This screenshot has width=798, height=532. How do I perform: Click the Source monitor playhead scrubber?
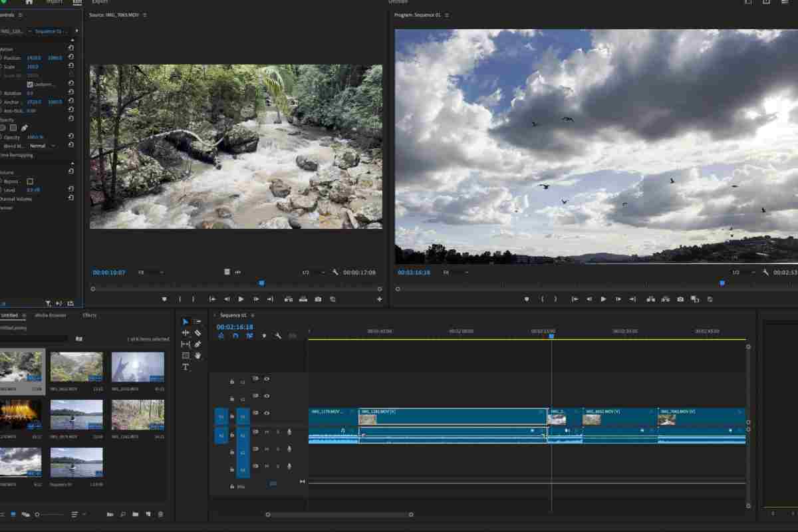tap(261, 283)
